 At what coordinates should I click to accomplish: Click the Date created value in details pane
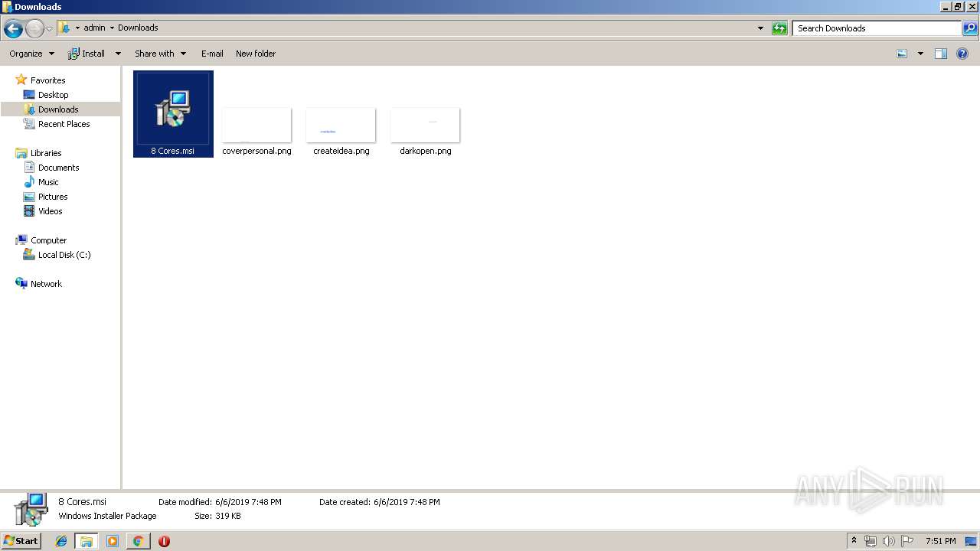[407, 502]
